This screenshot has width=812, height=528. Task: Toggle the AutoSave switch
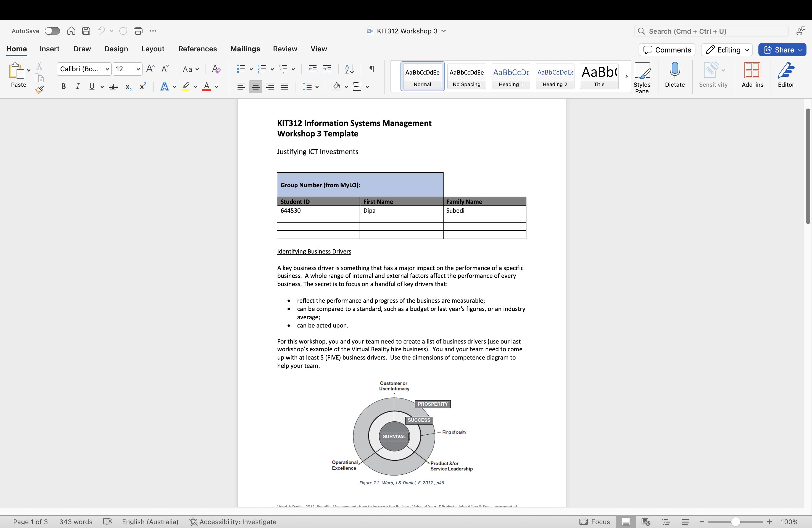(x=52, y=31)
